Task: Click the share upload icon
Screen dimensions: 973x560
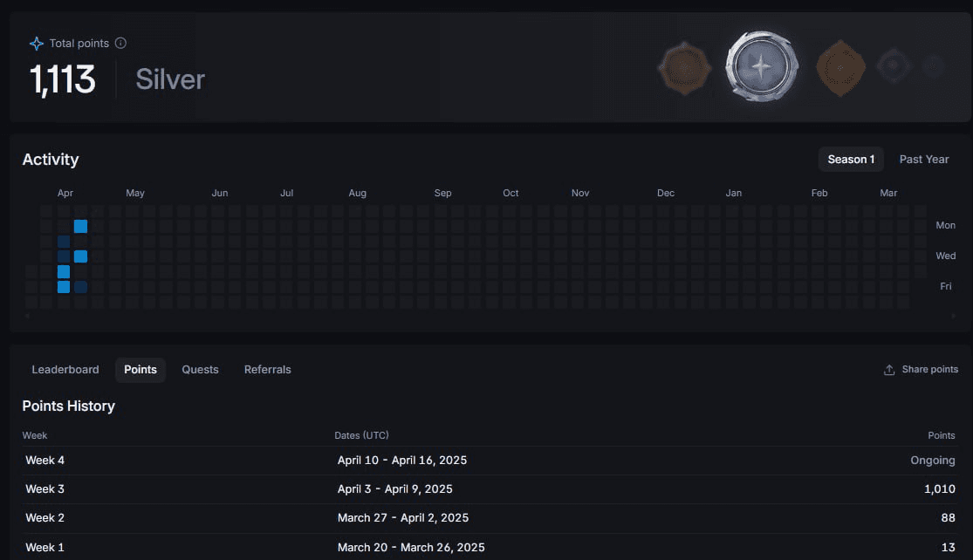Action: point(889,370)
